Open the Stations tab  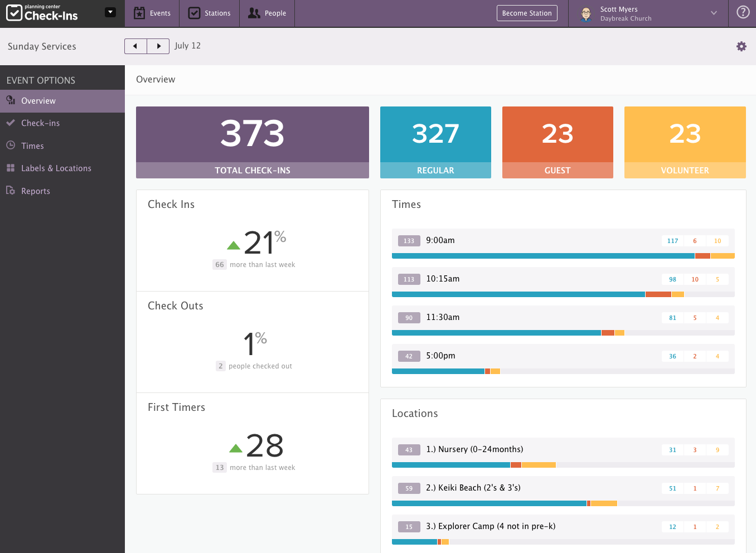209,13
